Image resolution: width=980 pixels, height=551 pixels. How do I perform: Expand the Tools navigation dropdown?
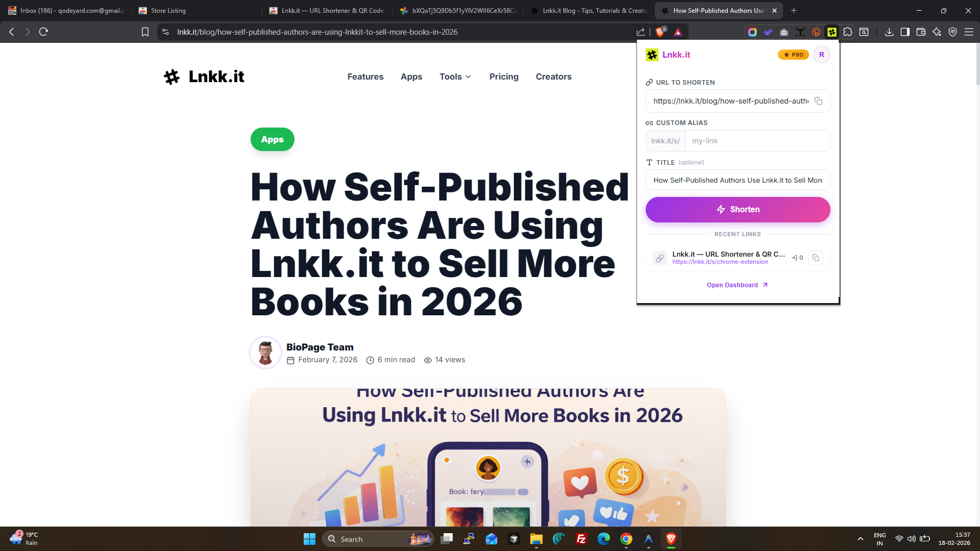[455, 77]
